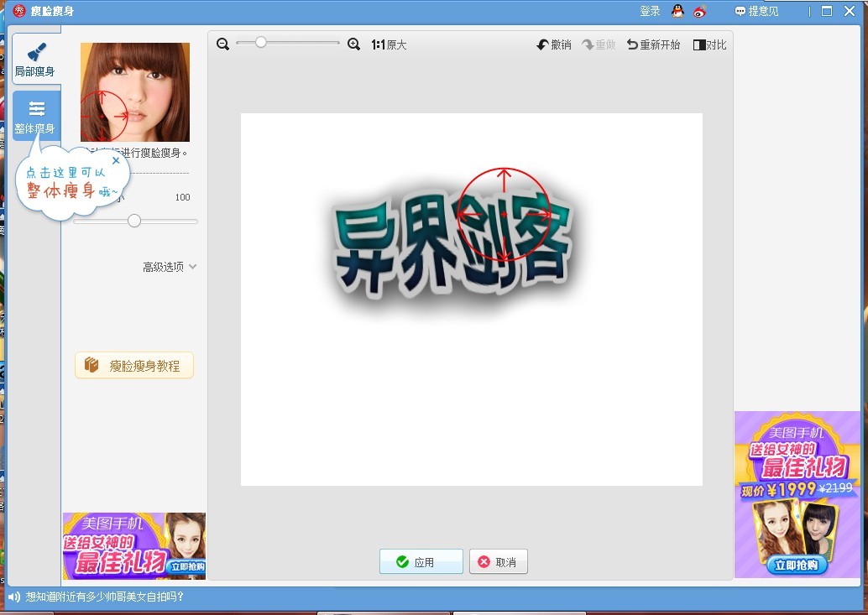Toggle 对比 before-after comparison
Viewport: 868px width, 615px height.
709,44
